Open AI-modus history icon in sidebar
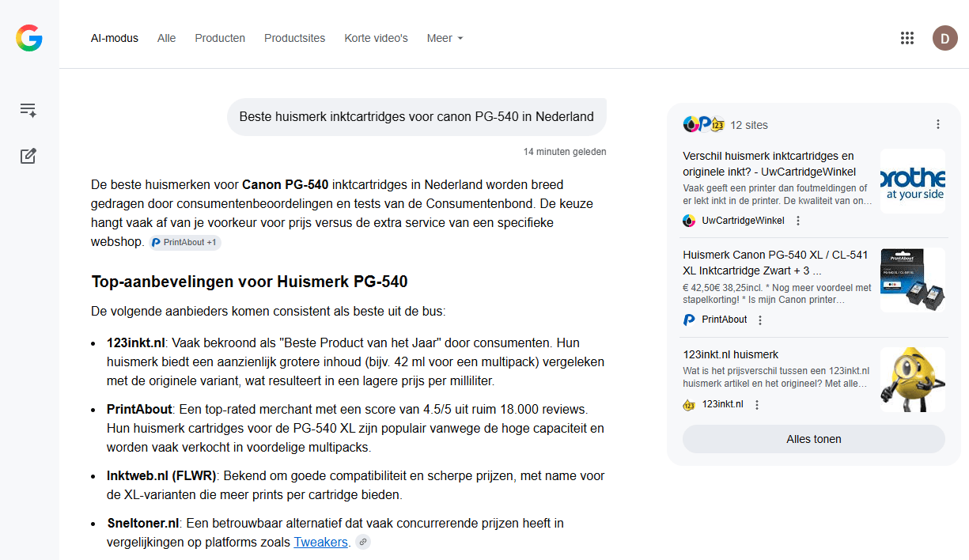This screenshot has height=560, width=969. [x=28, y=110]
